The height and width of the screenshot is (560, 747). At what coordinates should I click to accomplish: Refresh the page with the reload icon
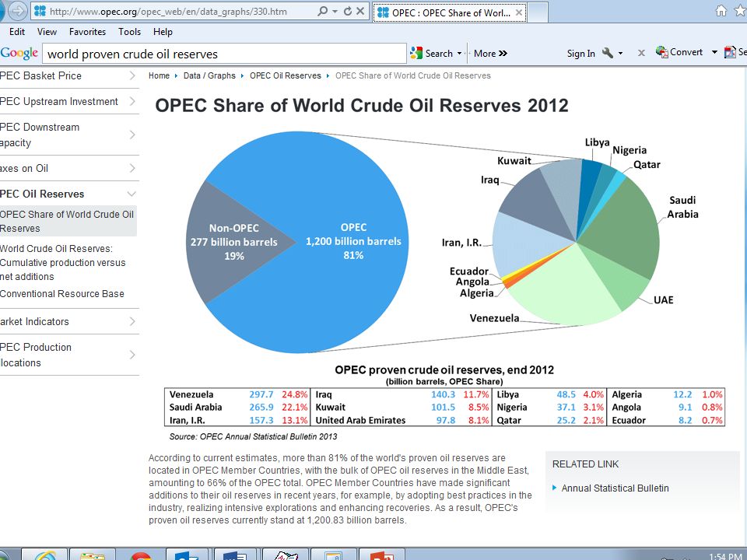tap(348, 11)
